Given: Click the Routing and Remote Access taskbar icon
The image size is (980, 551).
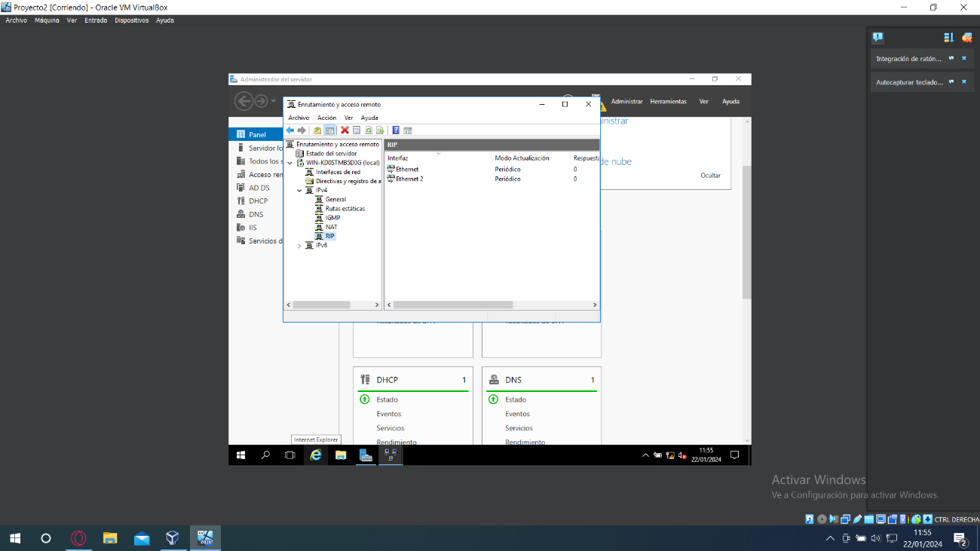Looking at the screenshot, I should tap(390, 455).
